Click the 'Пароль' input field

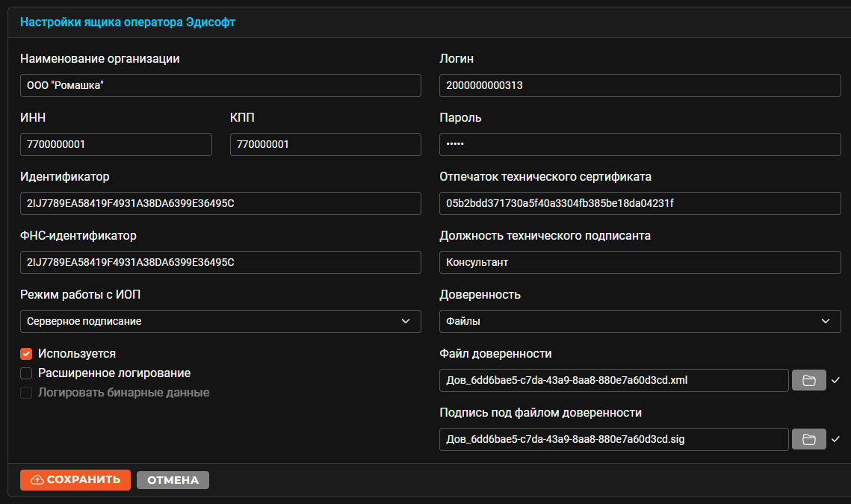(640, 144)
